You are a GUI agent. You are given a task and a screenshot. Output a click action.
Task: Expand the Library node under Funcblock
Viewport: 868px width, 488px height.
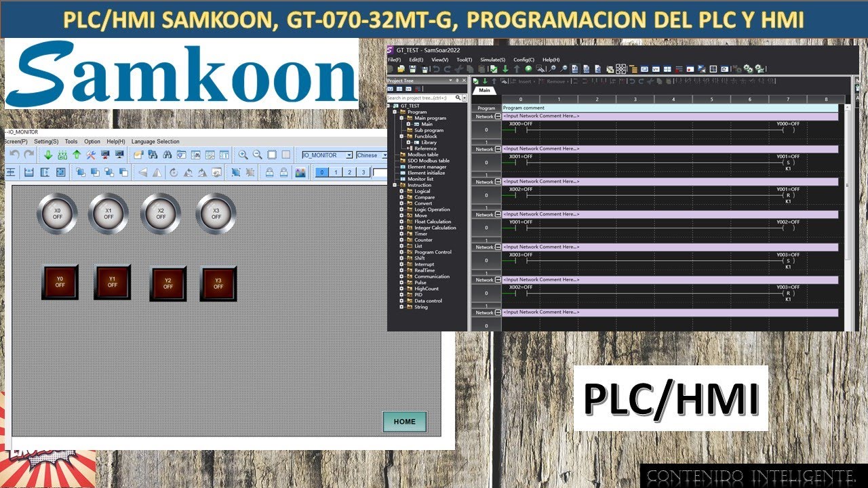pos(409,142)
